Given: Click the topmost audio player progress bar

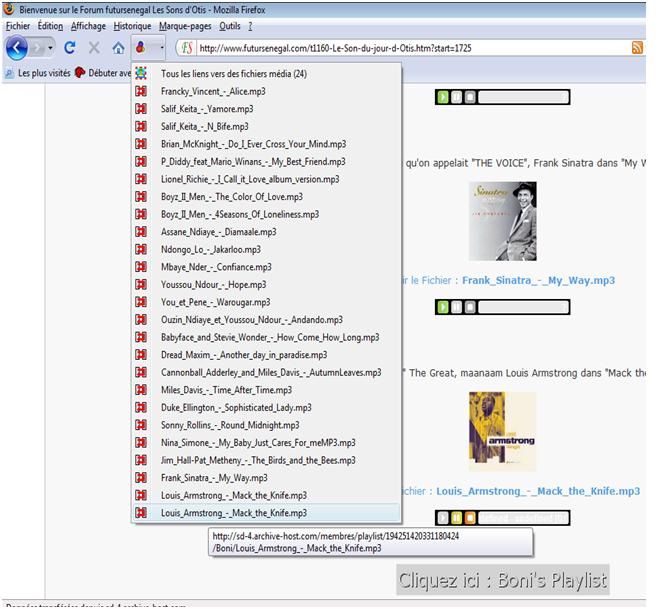Looking at the screenshot, I should (524, 97).
